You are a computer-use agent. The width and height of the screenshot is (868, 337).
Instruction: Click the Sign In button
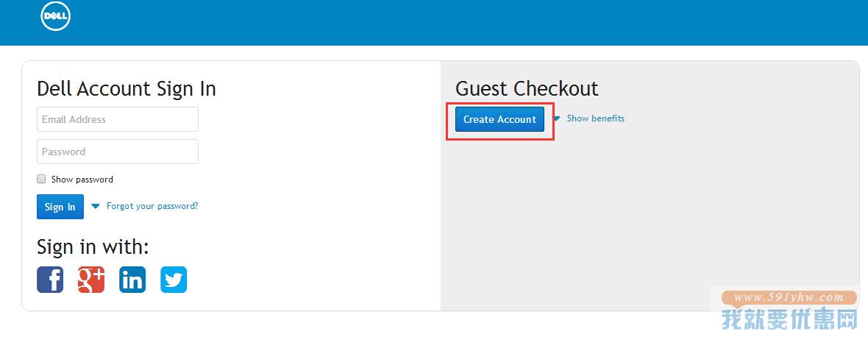60,207
